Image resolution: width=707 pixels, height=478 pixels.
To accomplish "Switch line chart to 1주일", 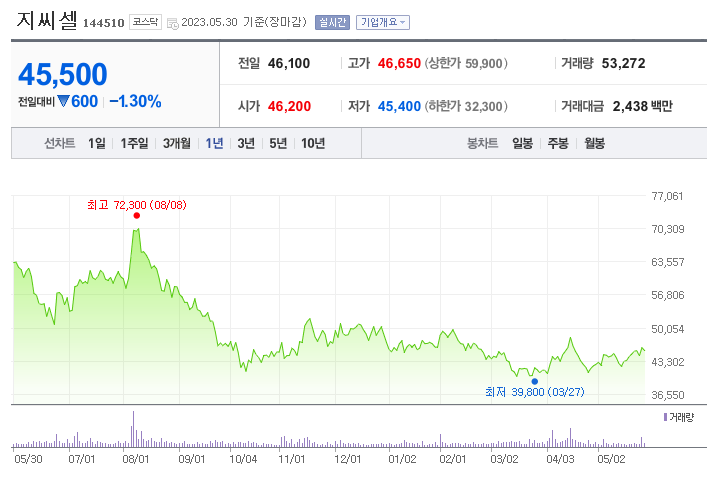I will 134,143.
